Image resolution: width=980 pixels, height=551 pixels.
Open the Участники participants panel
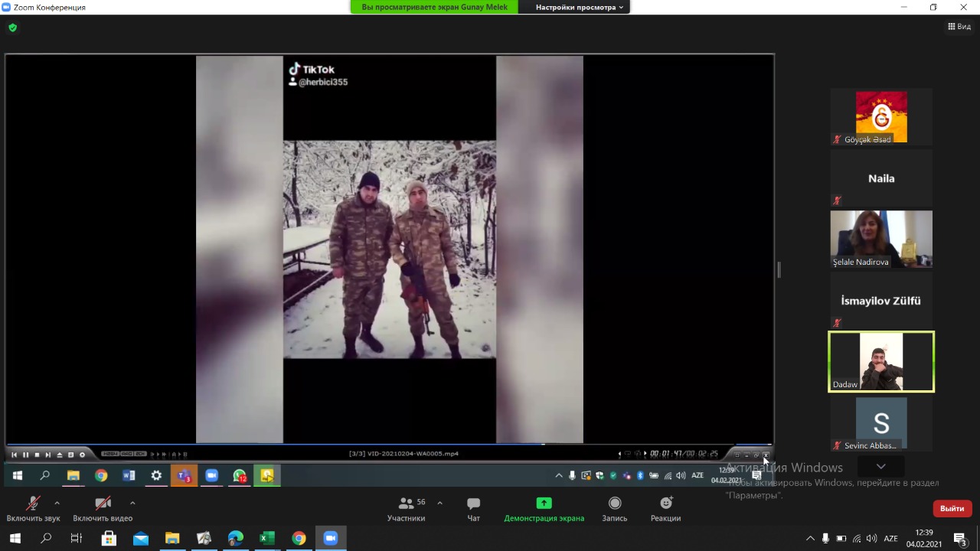[406, 509]
